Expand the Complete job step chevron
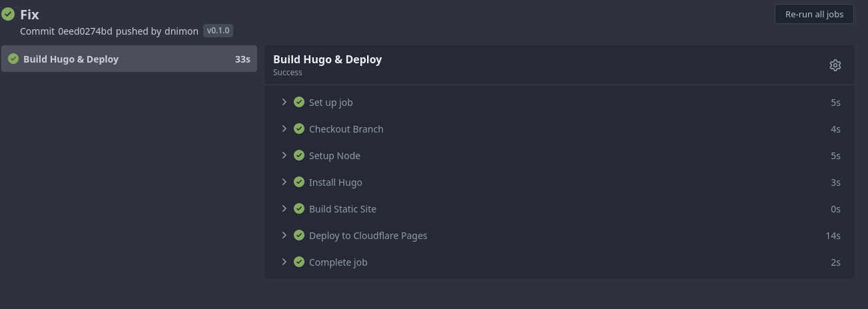The image size is (868, 309). [x=284, y=262]
